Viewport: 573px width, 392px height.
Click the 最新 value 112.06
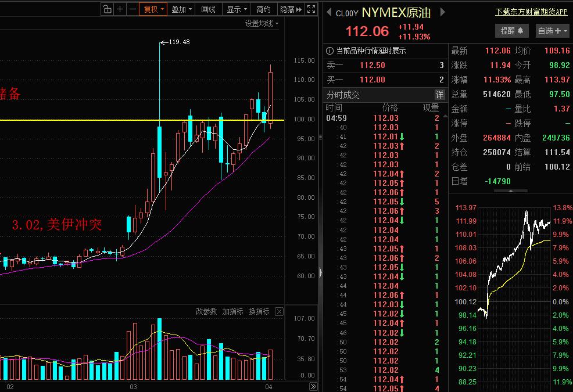coord(497,51)
